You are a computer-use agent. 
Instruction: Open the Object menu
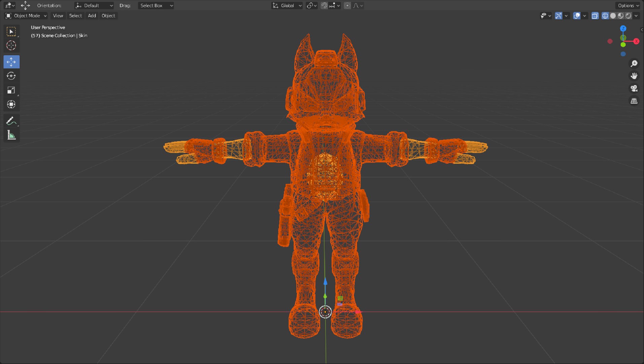pyautogui.click(x=108, y=16)
